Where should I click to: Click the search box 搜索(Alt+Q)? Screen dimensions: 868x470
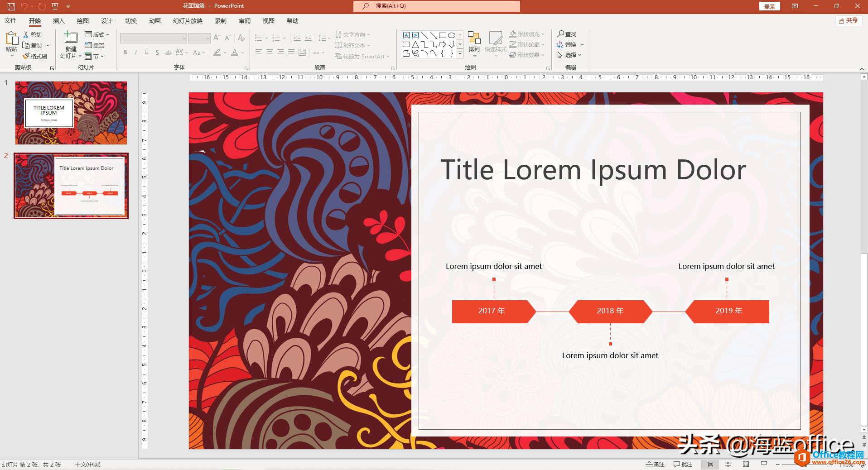pos(437,6)
